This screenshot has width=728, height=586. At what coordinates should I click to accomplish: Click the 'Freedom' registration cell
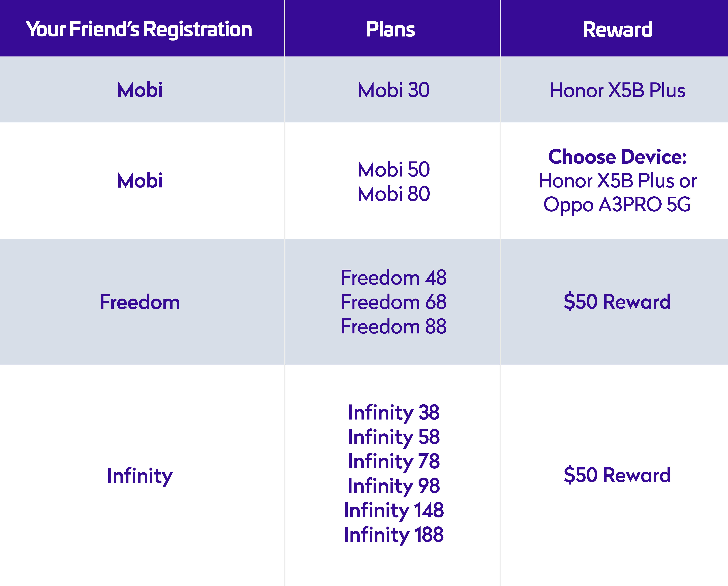140,302
